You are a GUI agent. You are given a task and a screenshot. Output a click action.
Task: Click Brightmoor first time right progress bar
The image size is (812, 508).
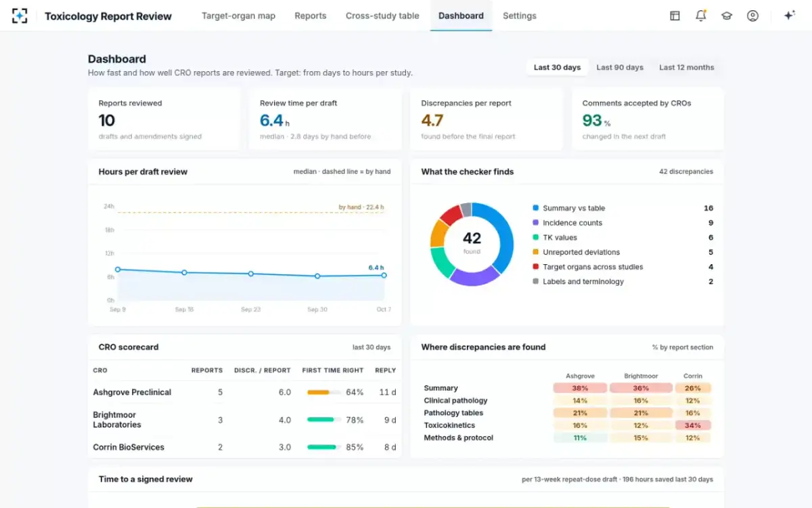323,420
